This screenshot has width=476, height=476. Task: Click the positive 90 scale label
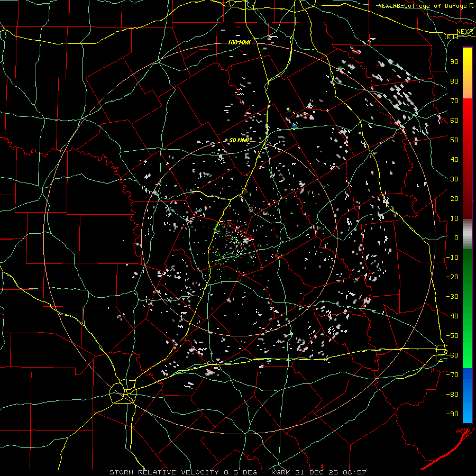click(454, 62)
